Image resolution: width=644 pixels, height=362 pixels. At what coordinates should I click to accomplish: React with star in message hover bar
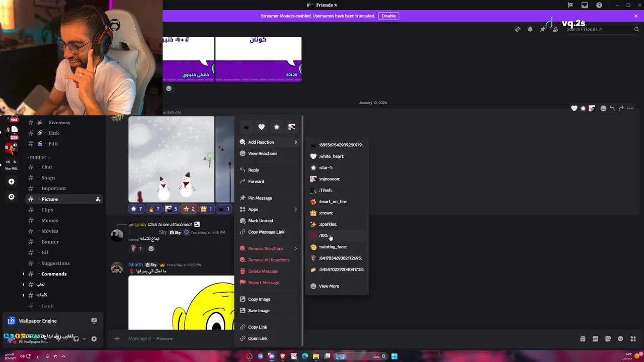coord(583,108)
